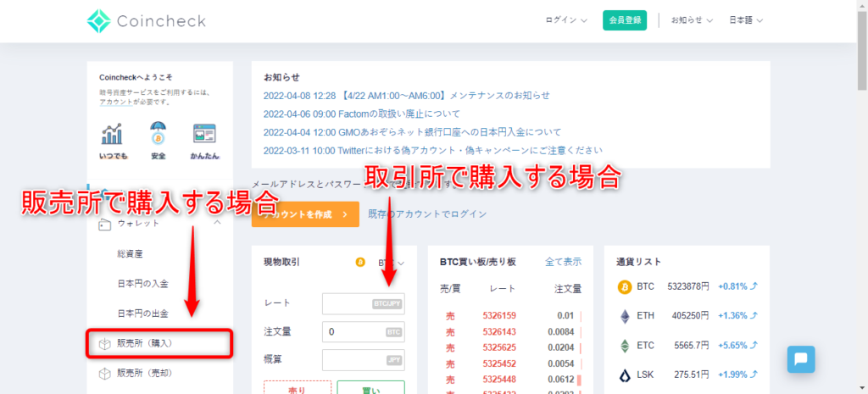Open the アカウント link in welcome text
868x394 pixels.
tap(115, 103)
